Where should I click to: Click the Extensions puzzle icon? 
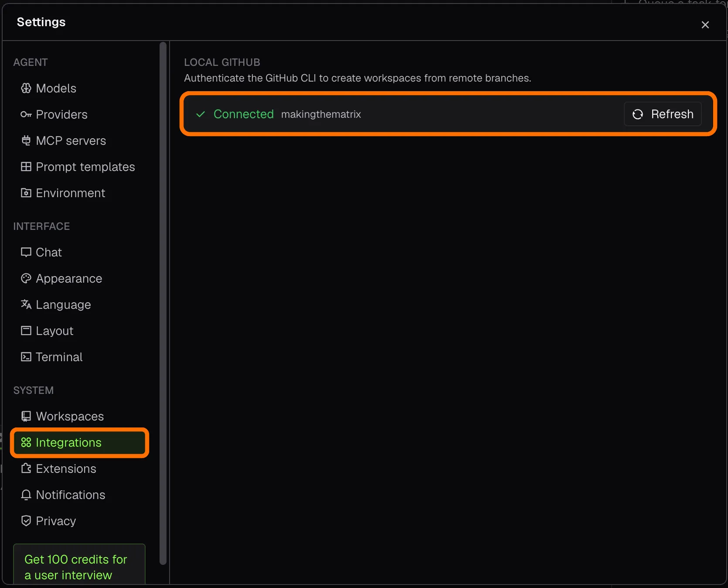click(26, 468)
